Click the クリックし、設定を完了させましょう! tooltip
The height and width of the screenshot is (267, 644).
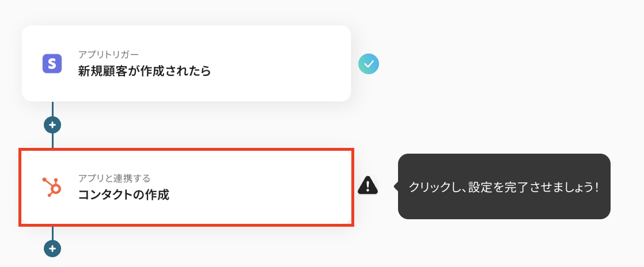(504, 186)
